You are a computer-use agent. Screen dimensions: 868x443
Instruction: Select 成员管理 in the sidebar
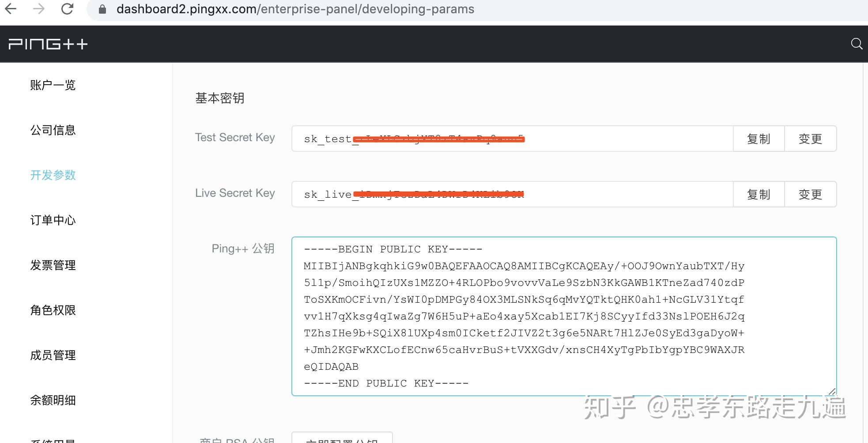pyautogui.click(x=53, y=355)
